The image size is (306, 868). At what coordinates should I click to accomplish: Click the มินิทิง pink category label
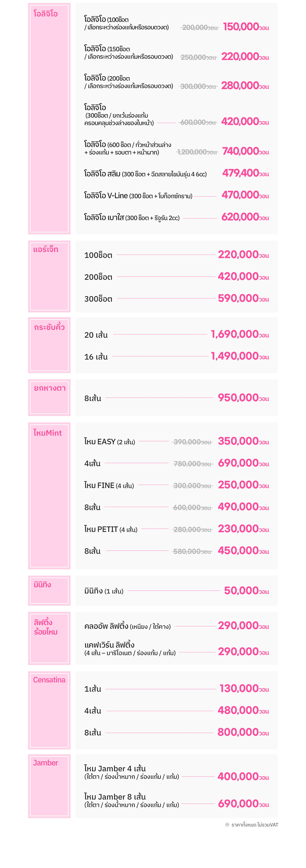tap(42, 585)
